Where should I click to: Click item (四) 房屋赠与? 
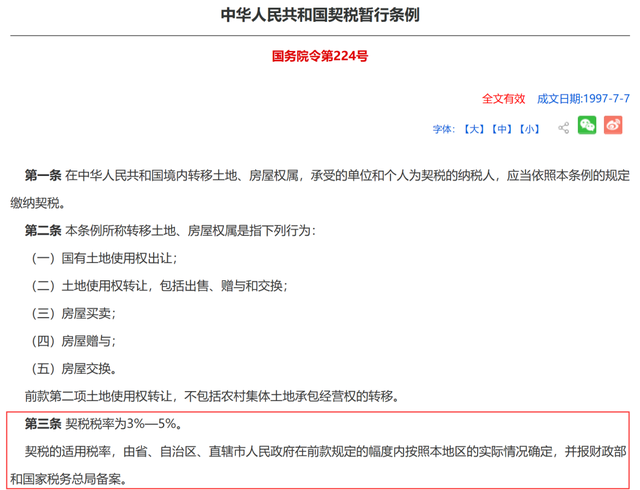pyautogui.click(x=73, y=341)
